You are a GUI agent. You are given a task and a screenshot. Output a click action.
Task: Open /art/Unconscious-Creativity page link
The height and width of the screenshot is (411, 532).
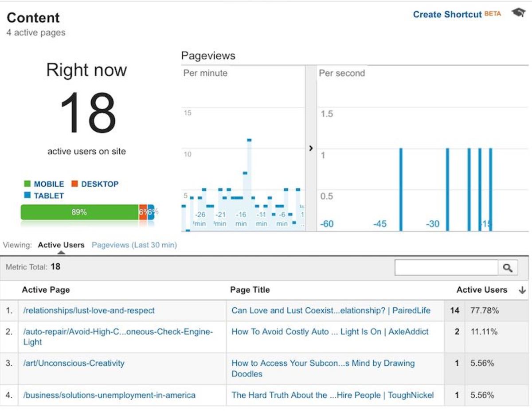pos(74,363)
